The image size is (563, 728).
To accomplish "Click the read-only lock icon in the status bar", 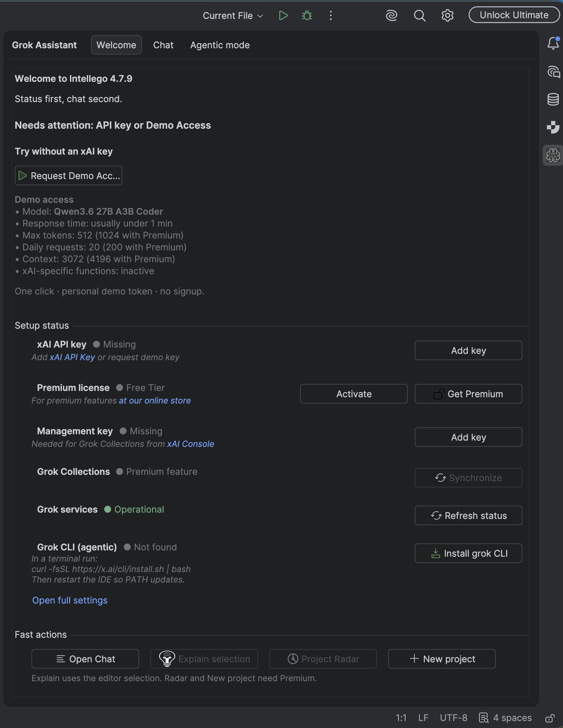I will 550,718.
